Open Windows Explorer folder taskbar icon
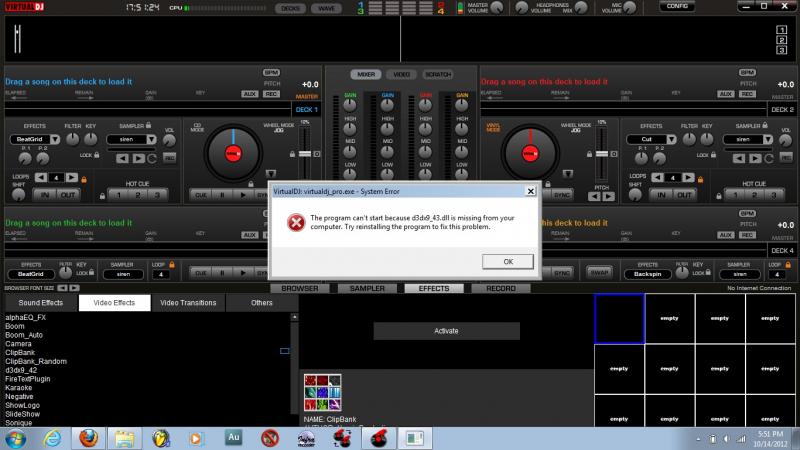This screenshot has width=800, height=450. [124, 438]
